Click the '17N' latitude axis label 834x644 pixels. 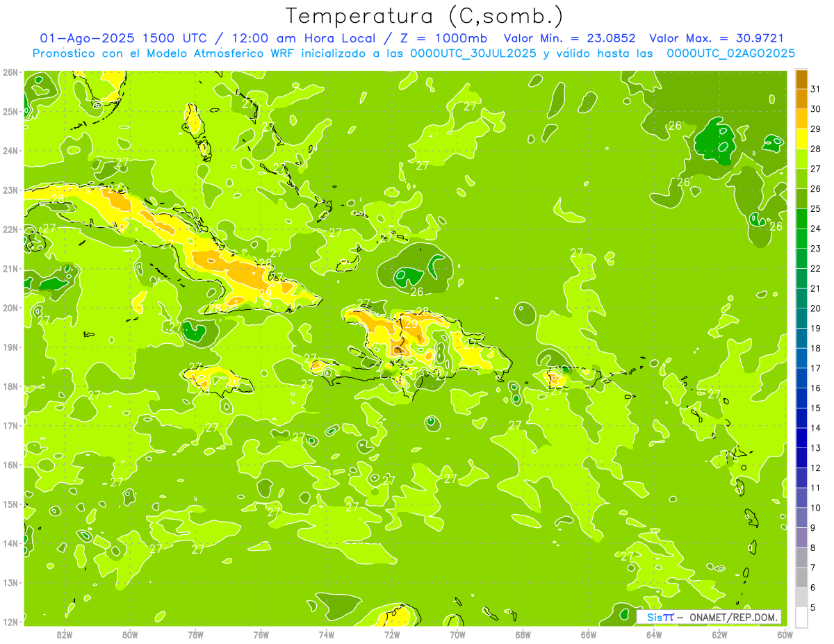(10, 426)
